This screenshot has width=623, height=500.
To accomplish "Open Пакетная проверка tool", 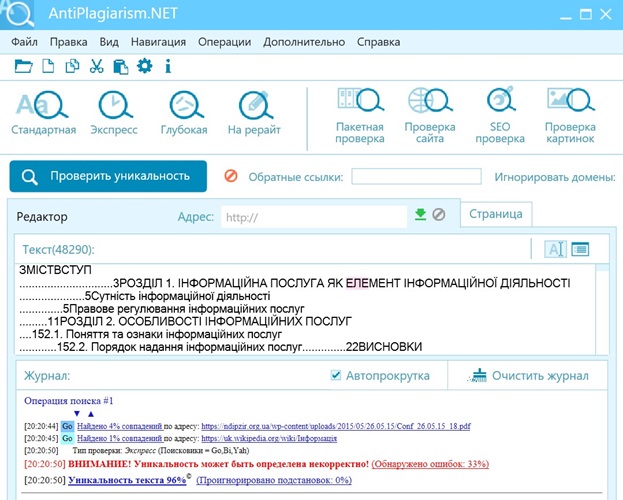I will point(360,116).
